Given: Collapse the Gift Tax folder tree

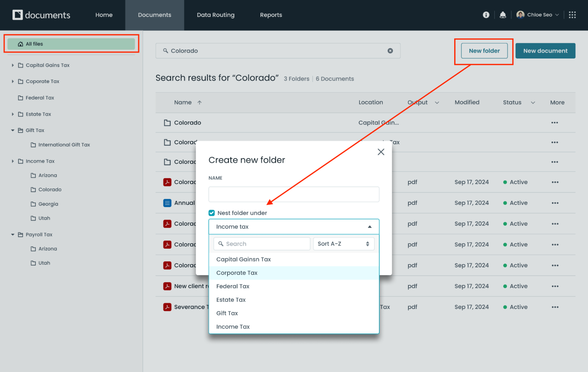Looking at the screenshot, I should tap(13, 130).
